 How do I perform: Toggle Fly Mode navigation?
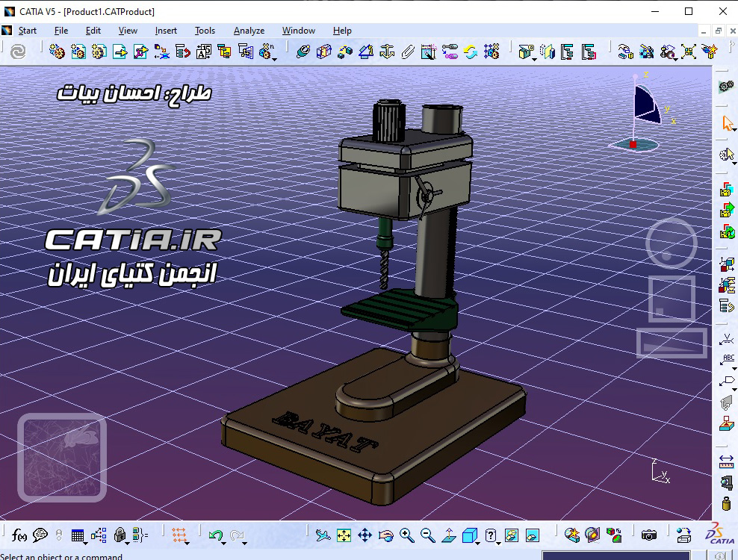[x=322, y=535]
